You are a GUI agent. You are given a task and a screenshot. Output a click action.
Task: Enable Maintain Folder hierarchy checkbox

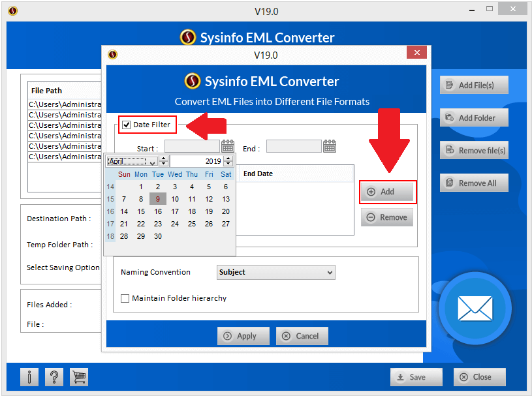pyautogui.click(x=125, y=298)
